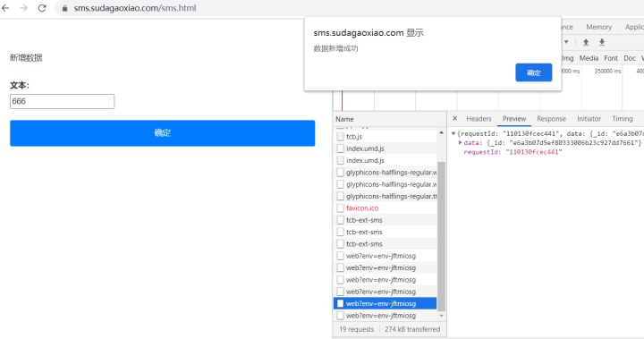Click the request list scrollbar up arrow

[x=442, y=132]
